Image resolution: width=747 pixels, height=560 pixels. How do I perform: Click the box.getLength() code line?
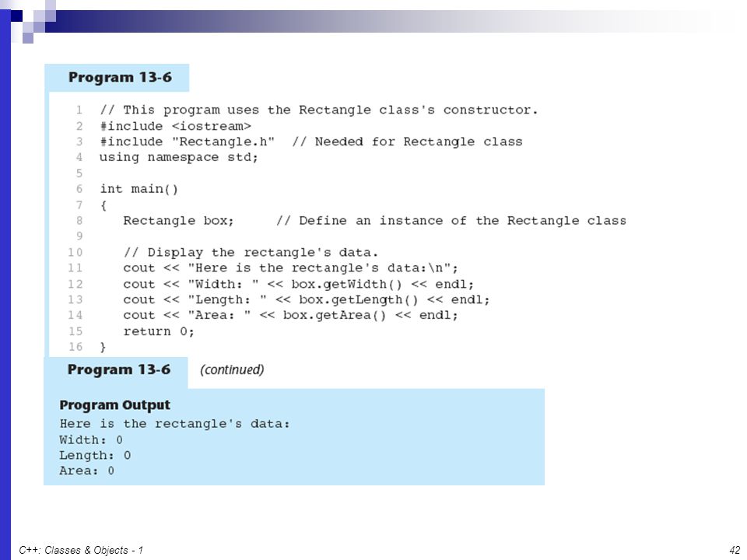[x=307, y=300]
